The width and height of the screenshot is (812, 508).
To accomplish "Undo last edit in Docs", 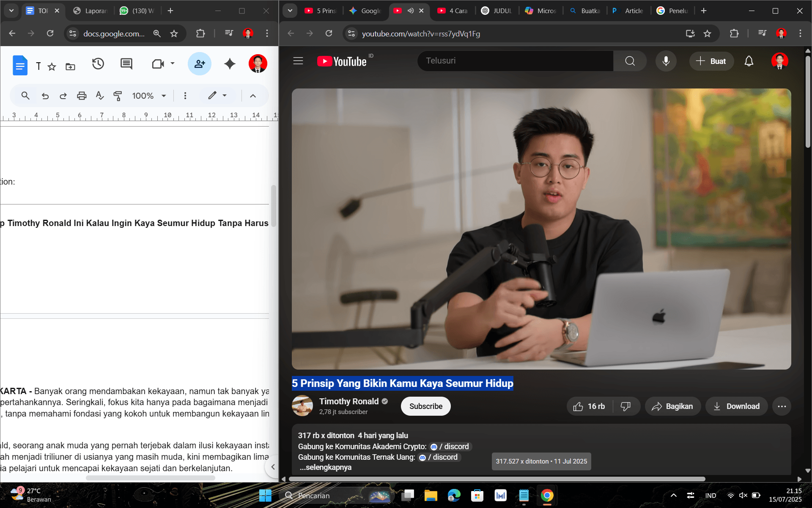I will [x=45, y=96].
